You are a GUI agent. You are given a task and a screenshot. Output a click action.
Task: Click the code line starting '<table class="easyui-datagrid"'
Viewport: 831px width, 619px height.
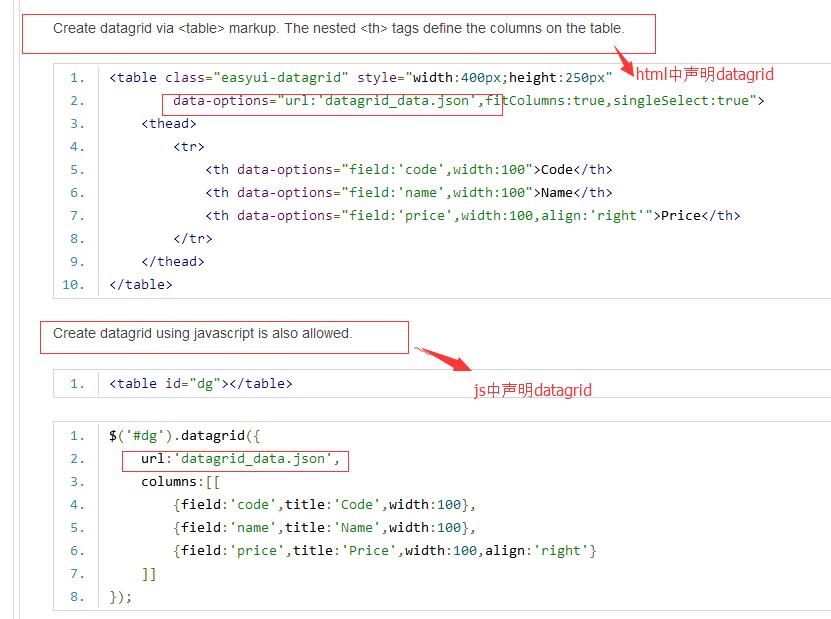[360, 78]
